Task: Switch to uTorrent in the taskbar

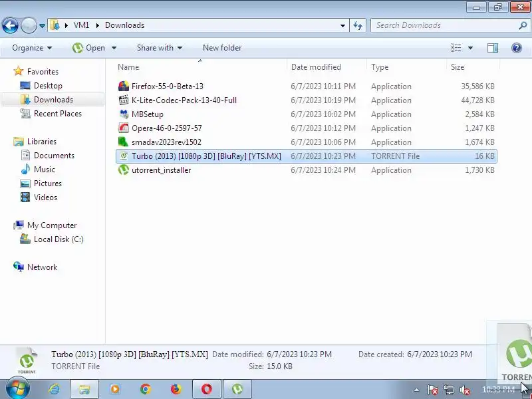Action: (x=237, y=389)
